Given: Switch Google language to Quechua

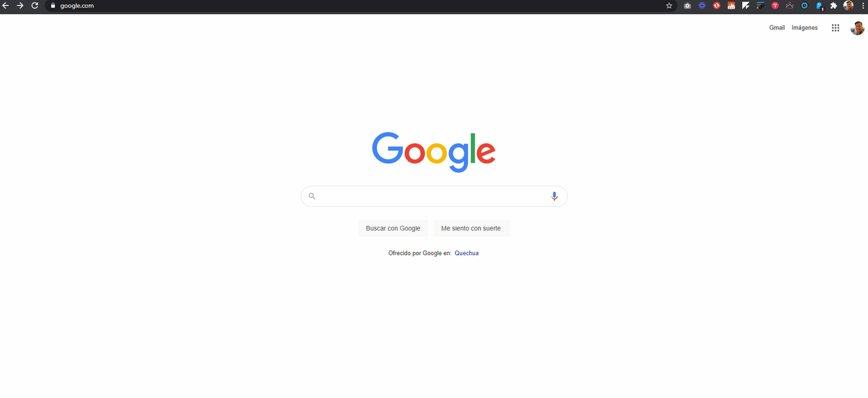Looking at the screenshot, I should 467,253.
